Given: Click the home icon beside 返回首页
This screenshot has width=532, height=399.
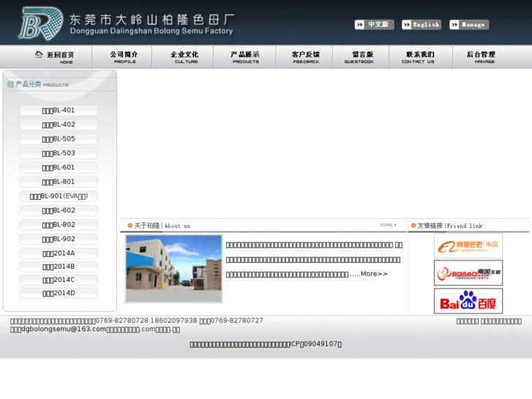Looking at the screenshot, I should point(39,54).
